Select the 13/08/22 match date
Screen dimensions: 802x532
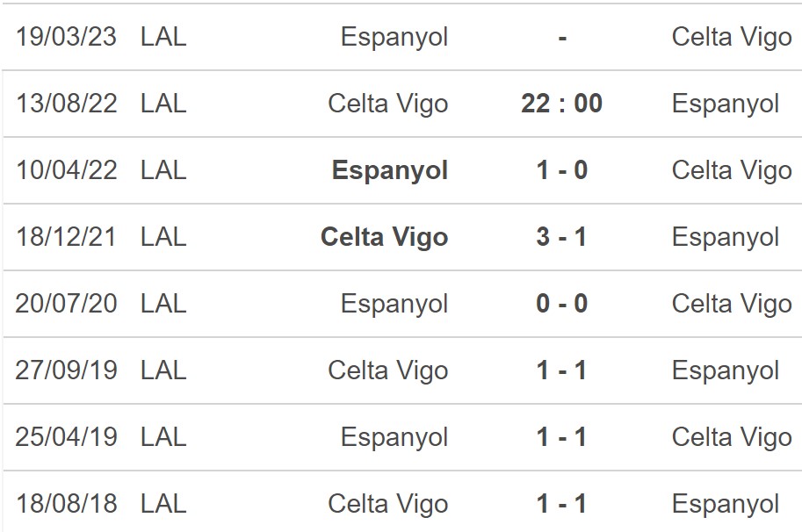pyautogui.click(x=66, y=104)
